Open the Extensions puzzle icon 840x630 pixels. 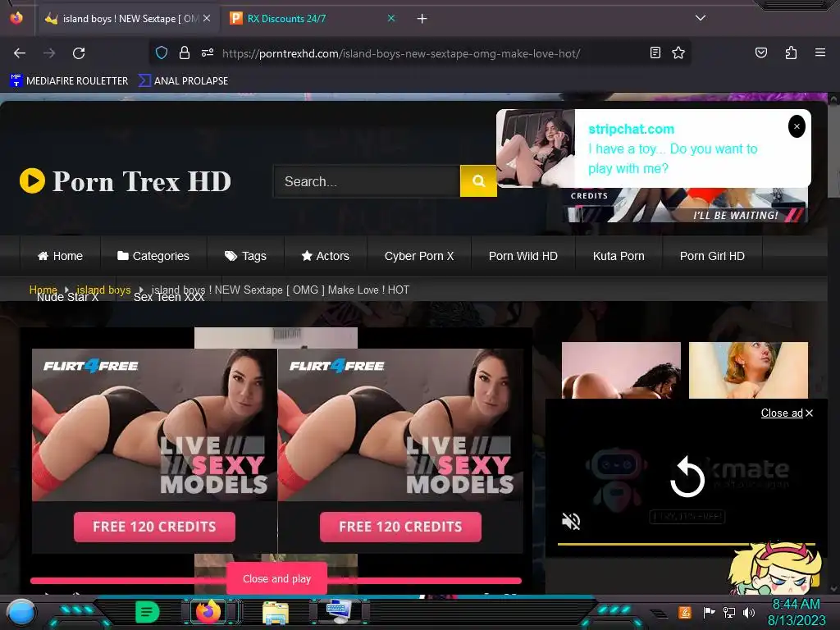coord(791,52)
